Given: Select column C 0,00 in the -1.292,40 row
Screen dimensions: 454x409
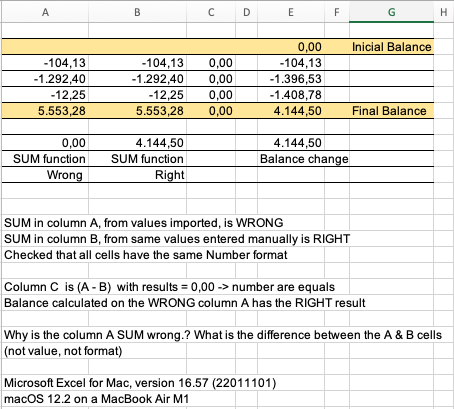Looking at the screenshot, I should pos(211,79).
